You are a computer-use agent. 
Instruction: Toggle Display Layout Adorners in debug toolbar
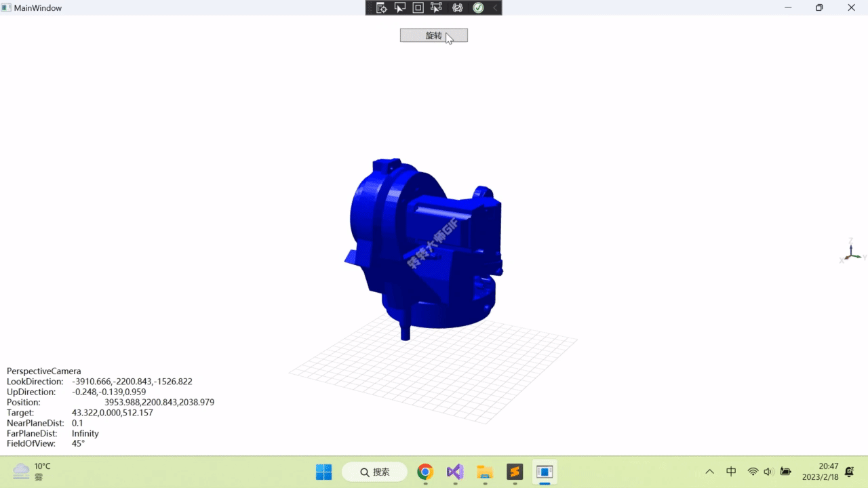[418, 8]
